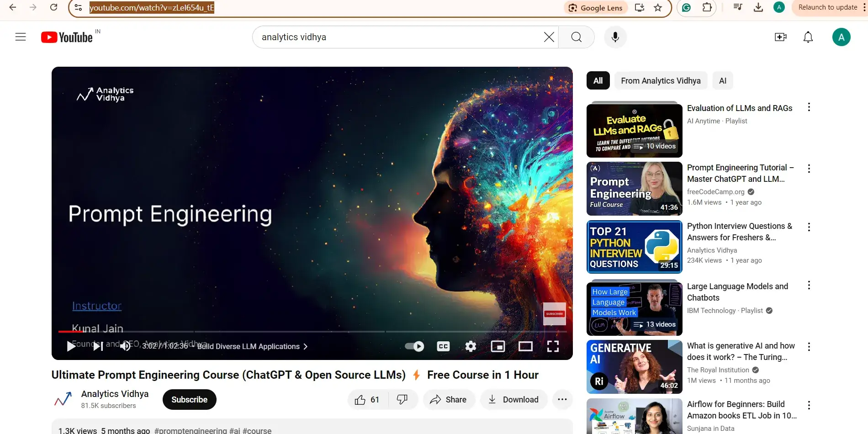The width and height of the screenshot is (868, 434).
Task: Open the YouTube guide hamburger menu
Action: [21, 37]
